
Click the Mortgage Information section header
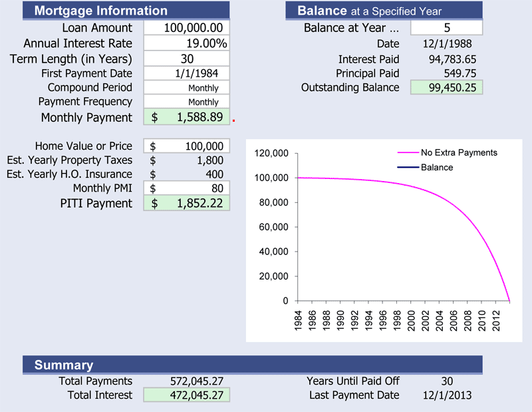126,11
